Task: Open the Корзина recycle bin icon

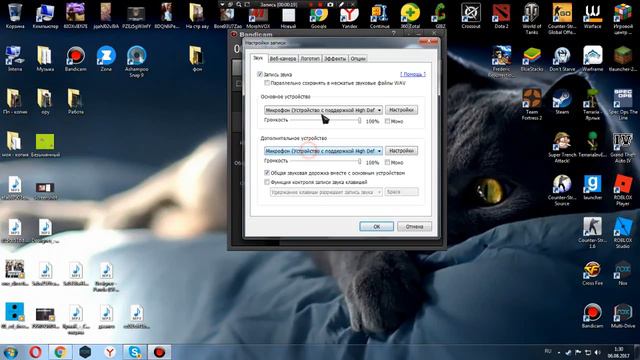Action: 15,16
